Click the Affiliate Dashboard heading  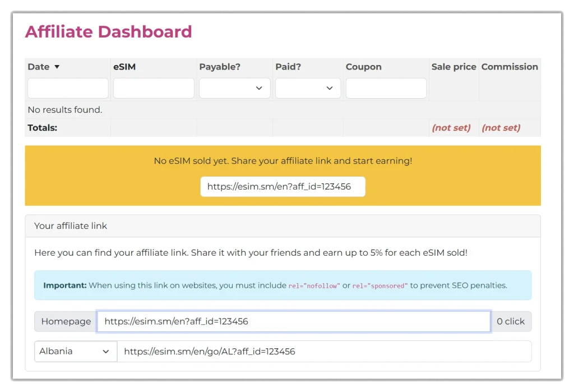108,31
